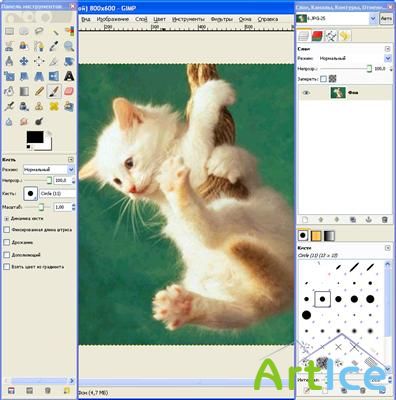Enable the 'Дополняющий' incremental checkbox
The image size is (396, 400).
point(6,255)
